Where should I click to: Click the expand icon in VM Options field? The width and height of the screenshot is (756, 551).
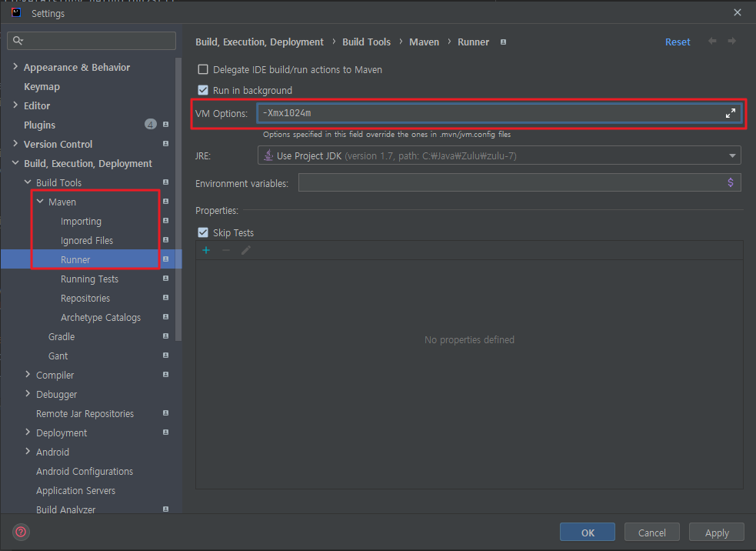click(731, 113)
